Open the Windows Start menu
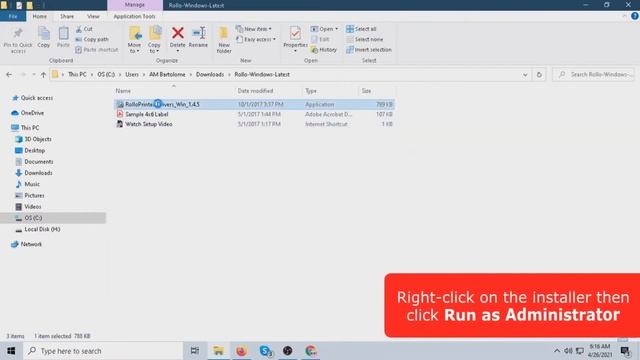Image resolution: width=640 pixels, height=360 pixels. pos(11,351)
